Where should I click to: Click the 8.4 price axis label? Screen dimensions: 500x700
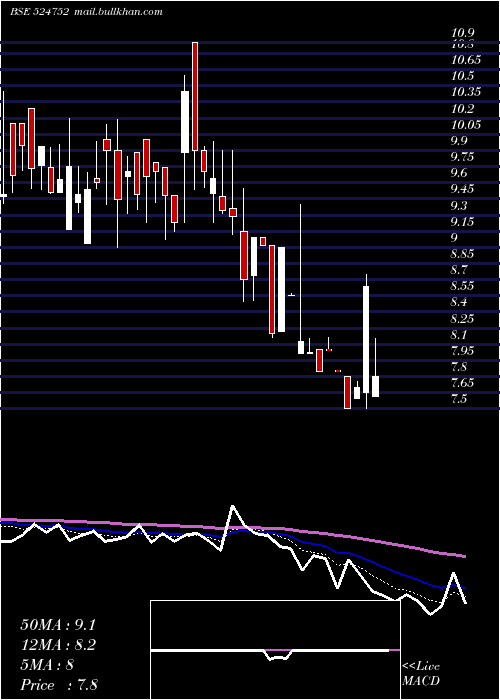point(460,302)
